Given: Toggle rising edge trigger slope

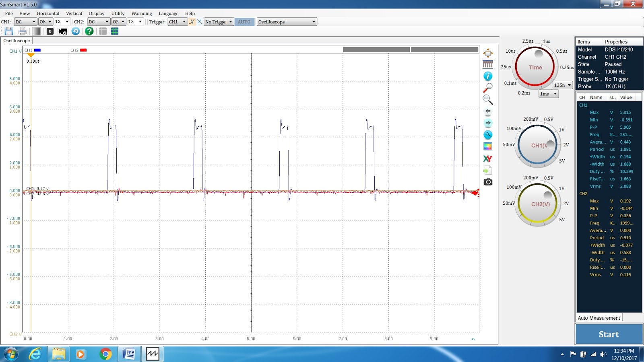Looking at the screenshot, I should [192, 22].
